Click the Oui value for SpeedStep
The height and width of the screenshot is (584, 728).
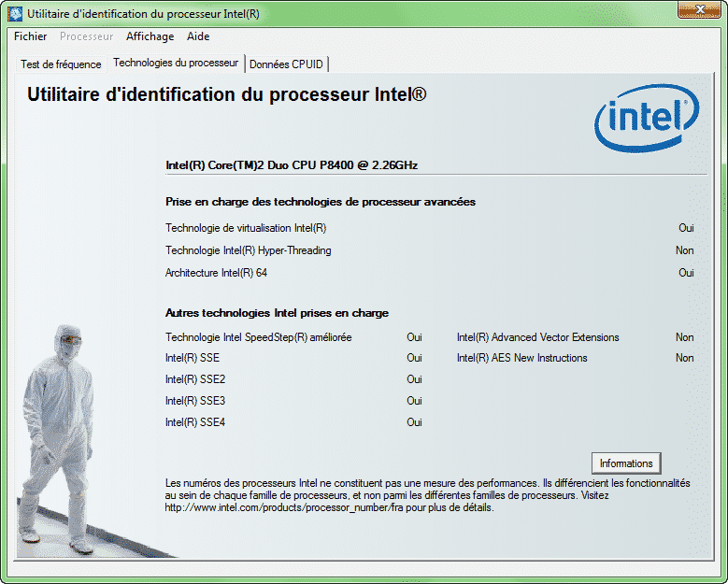(x=414, y=337)
